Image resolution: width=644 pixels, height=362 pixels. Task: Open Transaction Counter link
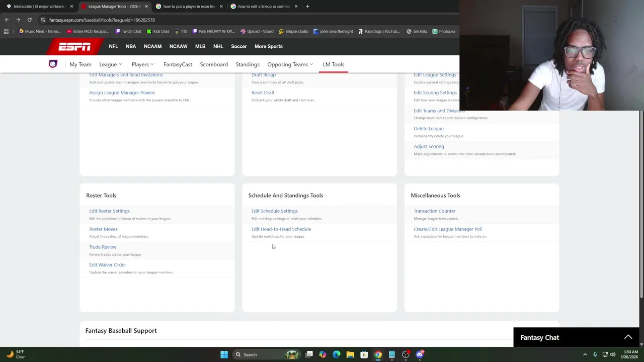tap(435, 211)
